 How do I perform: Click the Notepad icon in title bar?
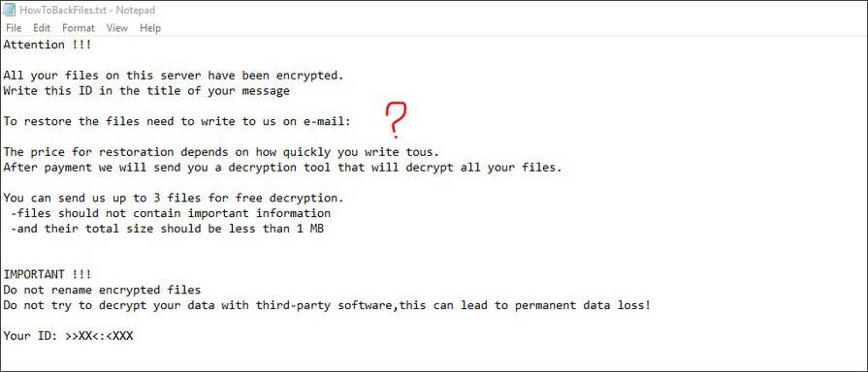[x=10, y=10]
